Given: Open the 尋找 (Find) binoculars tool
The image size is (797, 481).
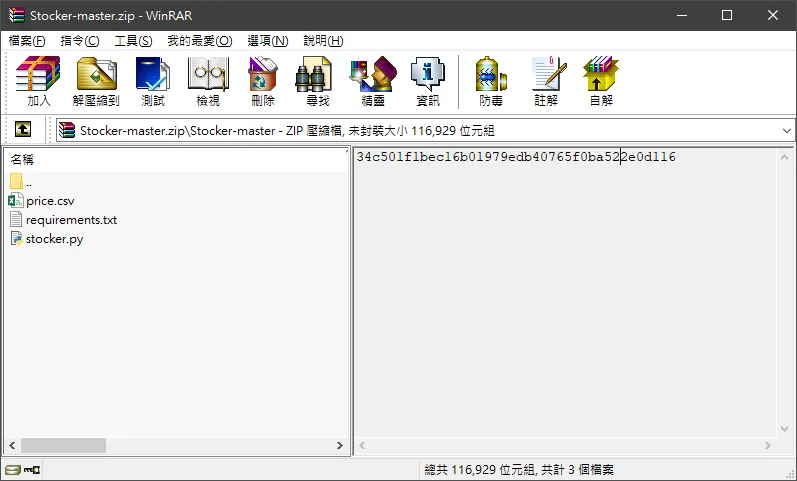Looking at the screenshot, I should tap(318, 81).
